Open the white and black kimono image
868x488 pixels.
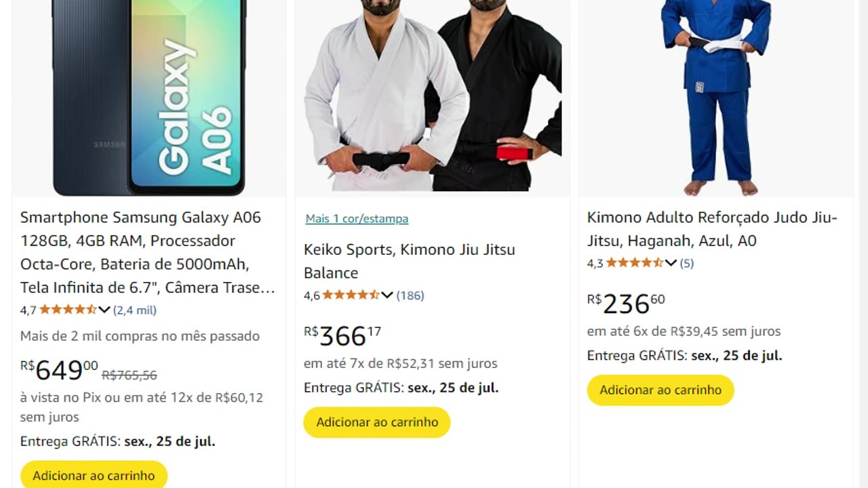[433, 96]
